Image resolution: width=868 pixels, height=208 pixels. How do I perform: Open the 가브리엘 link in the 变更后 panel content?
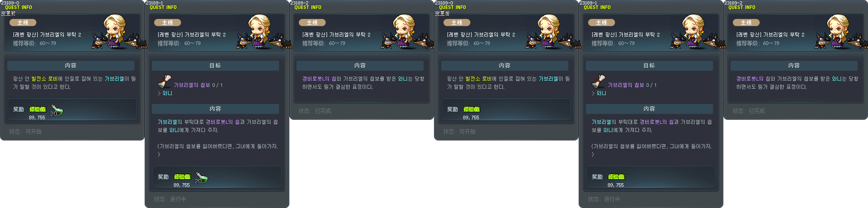[548, 79]
